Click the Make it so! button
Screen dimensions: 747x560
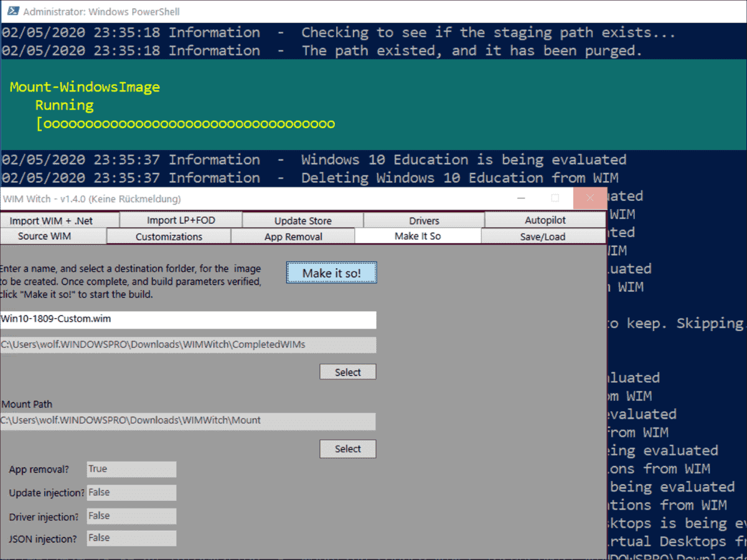coord(331,273)
